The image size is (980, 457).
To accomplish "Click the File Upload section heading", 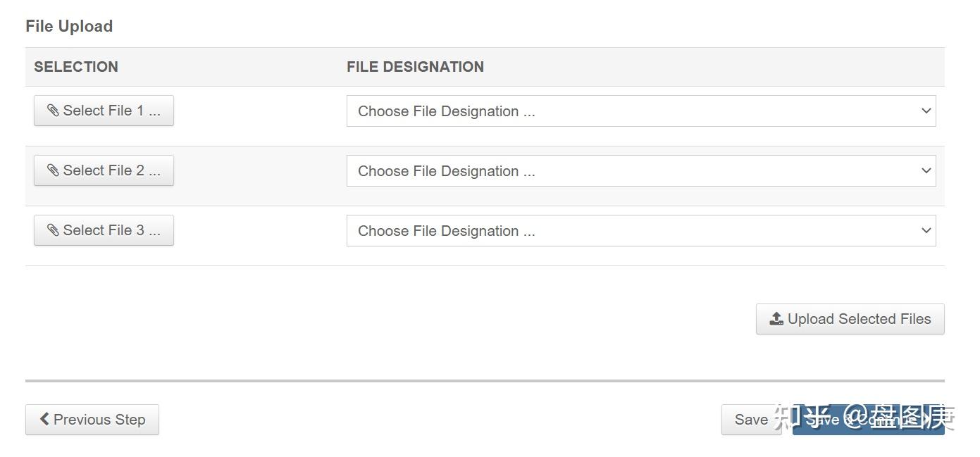I will pyautogui.click(x=69, y=26).
